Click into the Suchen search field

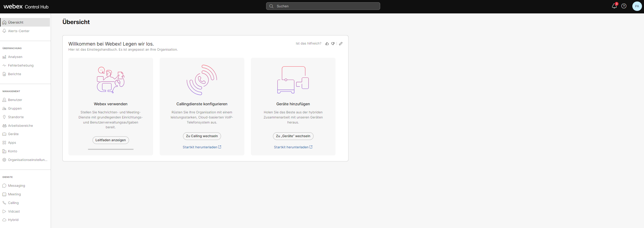click(x=323, y=6)
